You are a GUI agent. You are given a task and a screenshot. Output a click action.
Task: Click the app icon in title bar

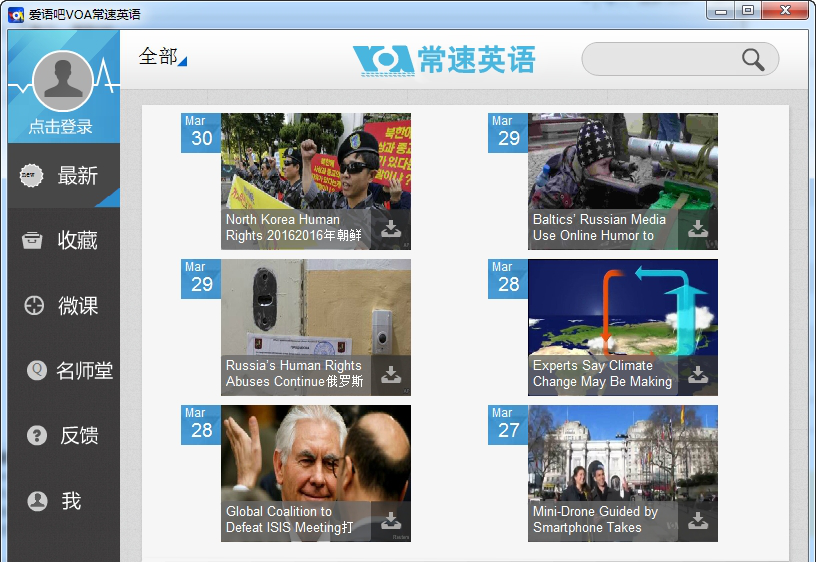[x=16, y=15]
